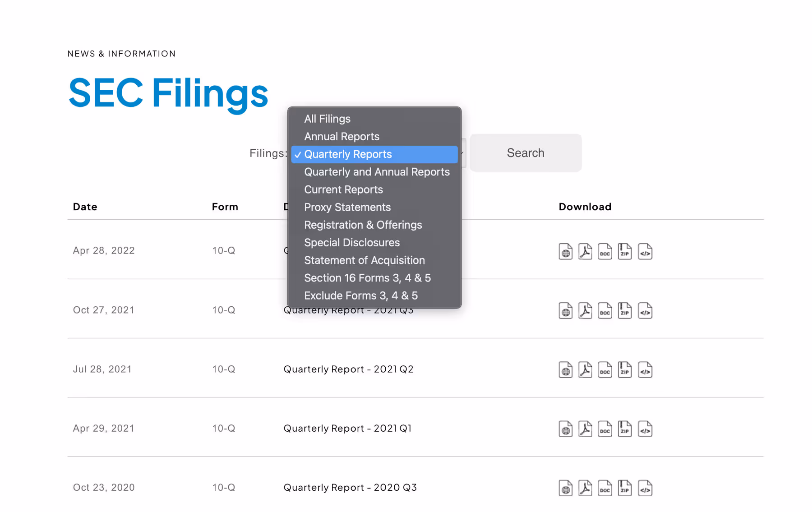Download DOC for Oct 27, 2021 filing
This screenshot has height=512, width=812.
pyautogui.click(x=605, y=310)
